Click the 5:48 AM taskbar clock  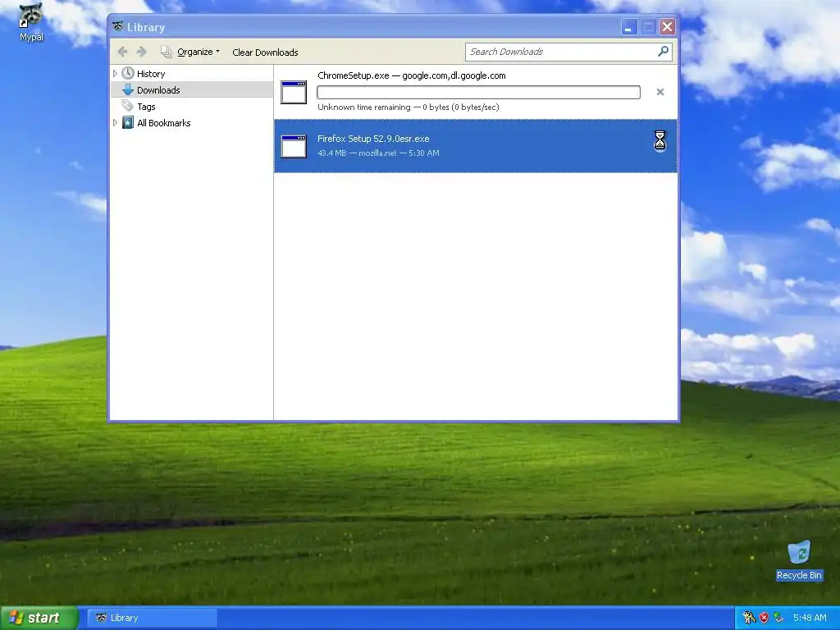click(810, 618)
